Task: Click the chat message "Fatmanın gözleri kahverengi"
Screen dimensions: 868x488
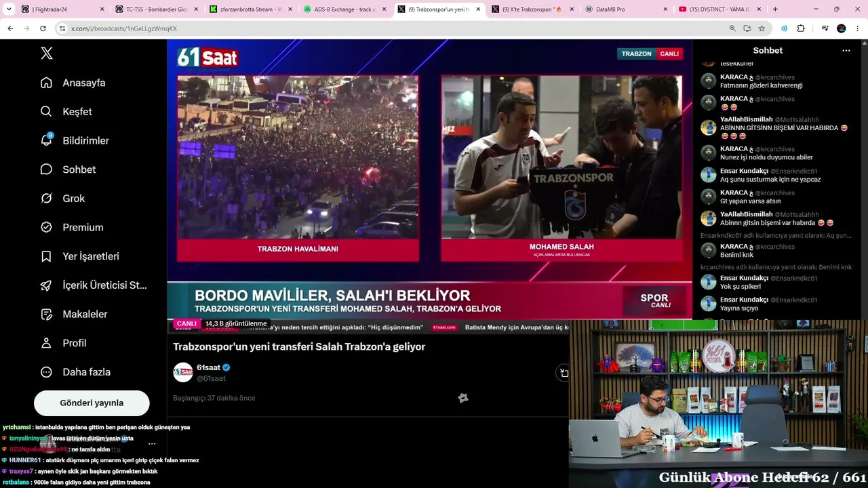Action: 761,85
